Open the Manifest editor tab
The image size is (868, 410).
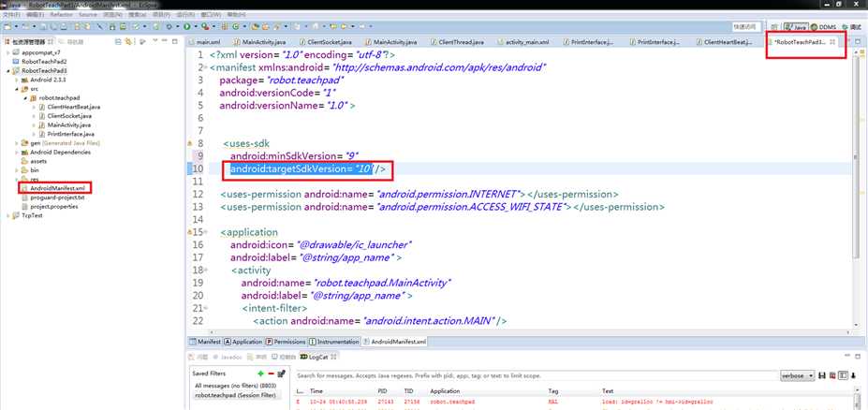coord(205,342)
